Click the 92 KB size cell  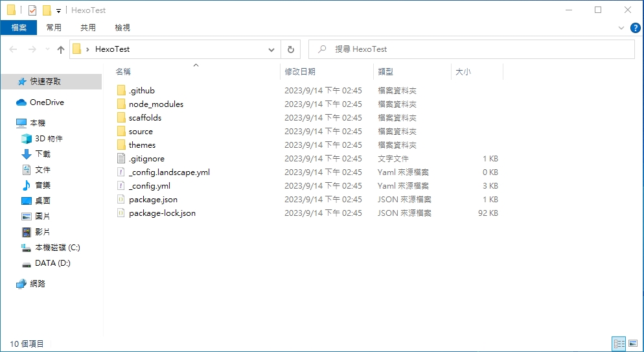click(x=488, y=213)
